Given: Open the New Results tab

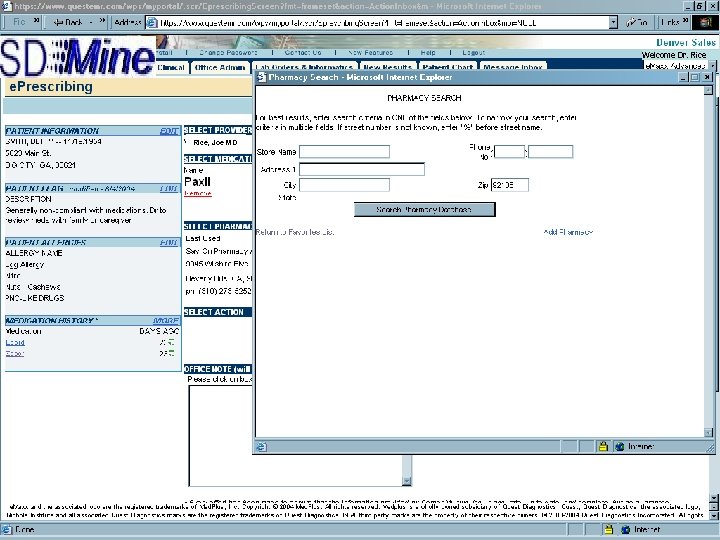Looking at the screenshot, I should [388, 67].
